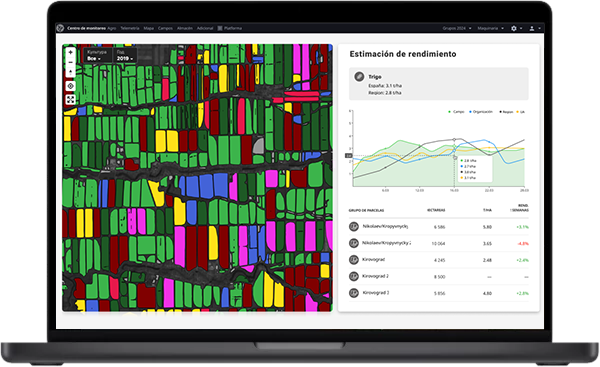
Task: Click the '-4.8%' yield change value
Action: pyautogui.click(x=523, y=243)
